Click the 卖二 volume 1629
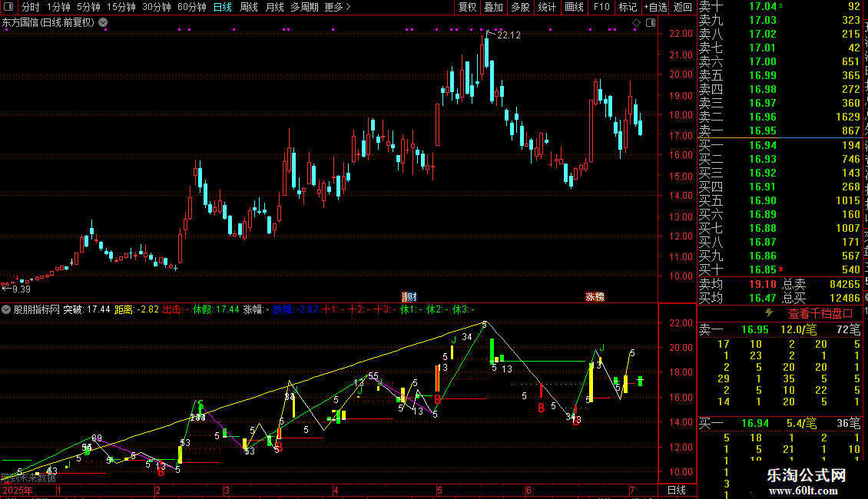868x499 pixels. point(848,117)
